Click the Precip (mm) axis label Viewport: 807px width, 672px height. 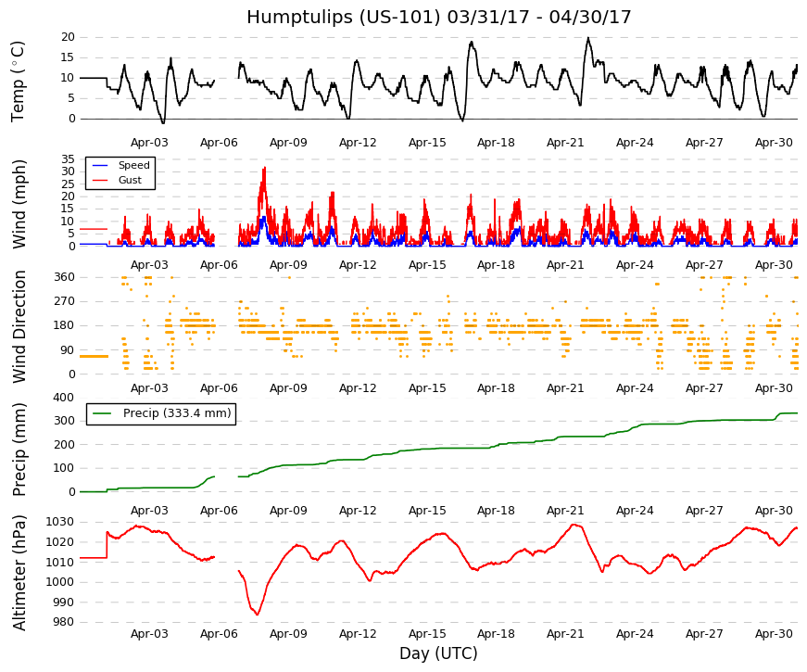[19, 450]
